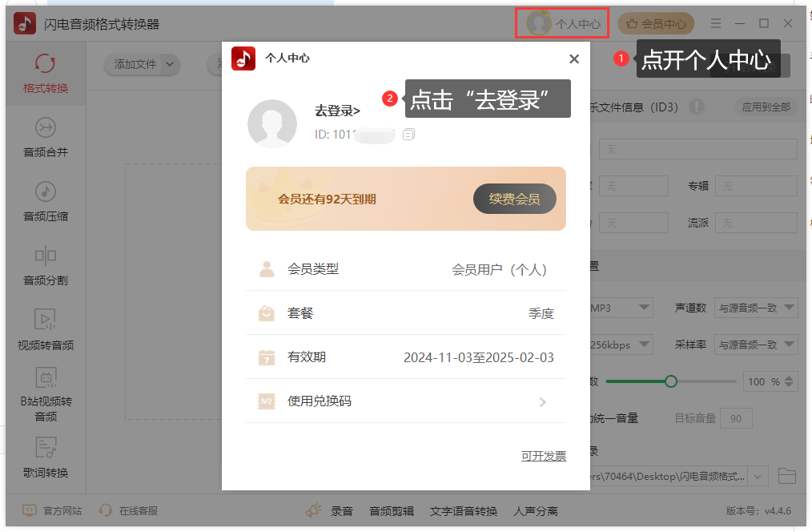Click the 流派 input field
Viewport: 812px width, 532px height.
[756, 224]
